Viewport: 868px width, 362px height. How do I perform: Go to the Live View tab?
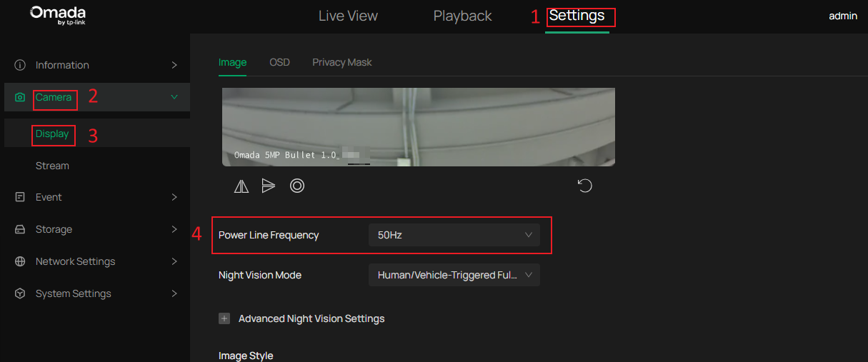point(348,16)
